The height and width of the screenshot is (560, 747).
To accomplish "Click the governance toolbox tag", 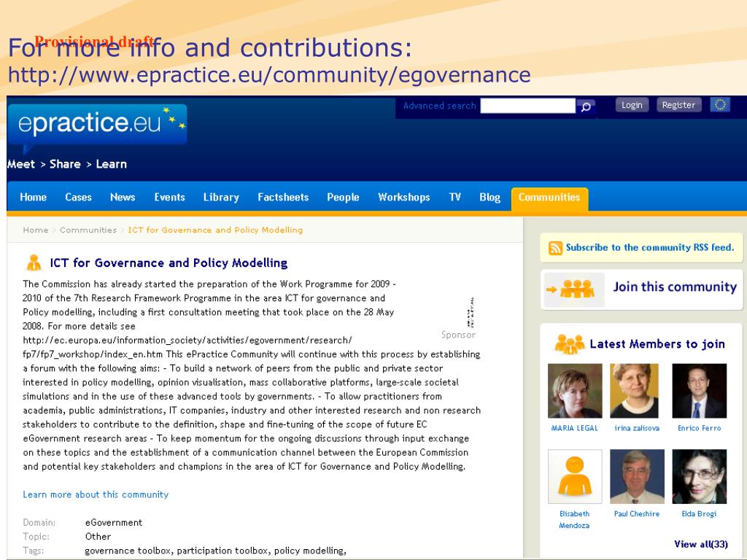I will (128, 551).
